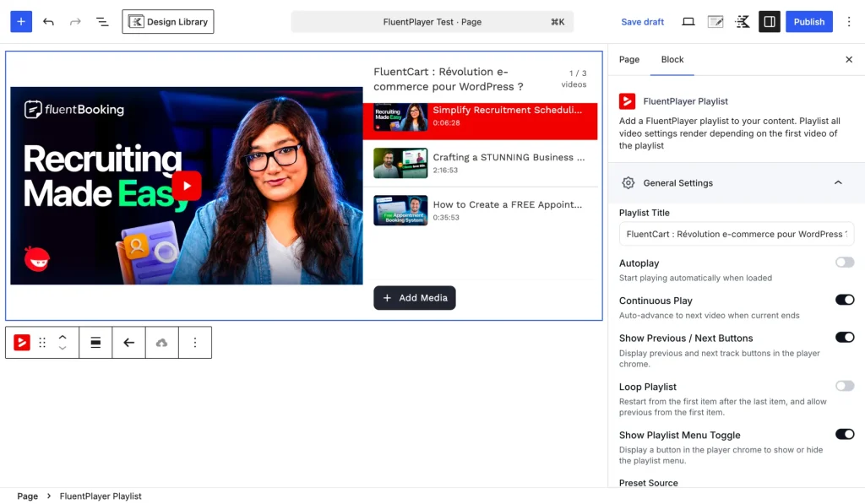Enable the Autoplay toggle

[x=845, y=263]
